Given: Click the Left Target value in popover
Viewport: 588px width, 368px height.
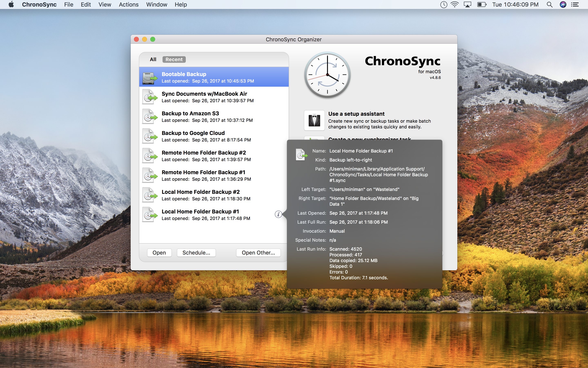Looking at the screenshot, I should (x=364, y=189).
